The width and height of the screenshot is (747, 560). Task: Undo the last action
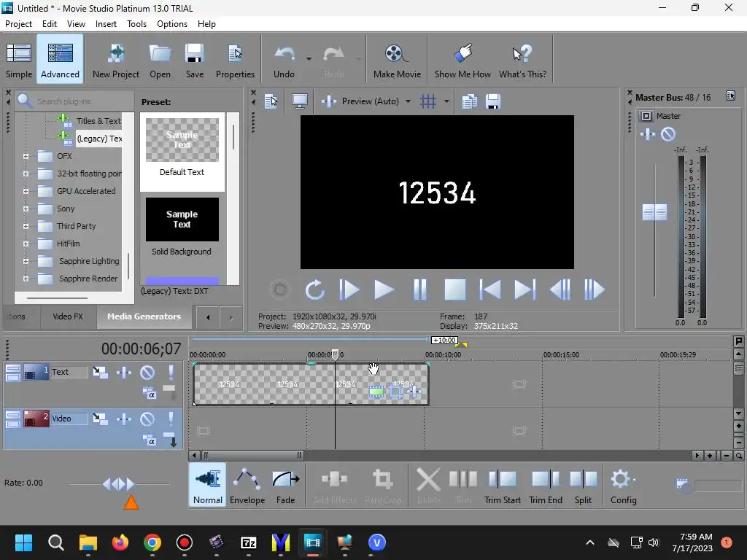click(284, 60)
